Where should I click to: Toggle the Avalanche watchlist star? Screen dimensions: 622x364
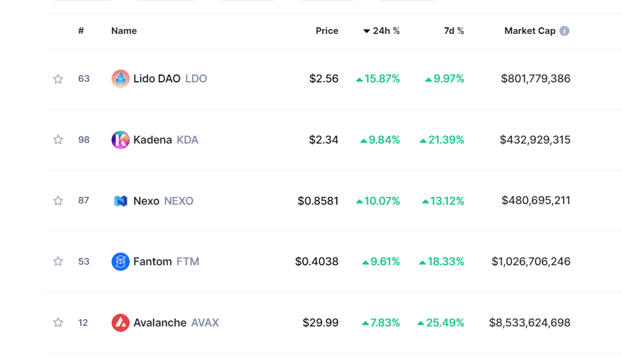[58, 323]
